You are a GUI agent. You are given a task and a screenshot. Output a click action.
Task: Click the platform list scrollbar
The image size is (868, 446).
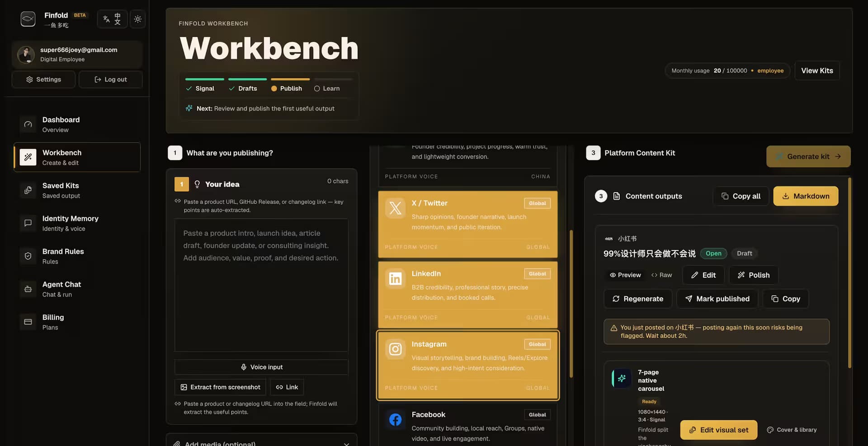[x=571, y=304]
